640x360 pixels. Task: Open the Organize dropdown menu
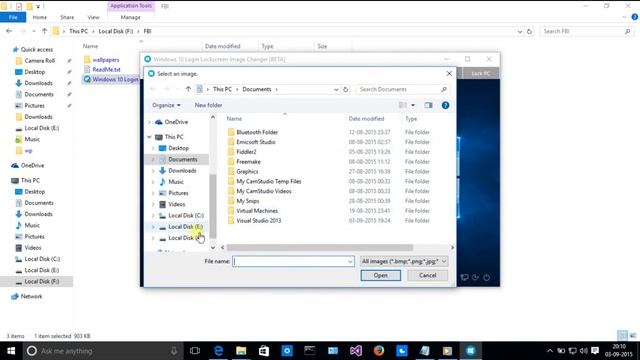pyautogui.click(x=166, y=105)
